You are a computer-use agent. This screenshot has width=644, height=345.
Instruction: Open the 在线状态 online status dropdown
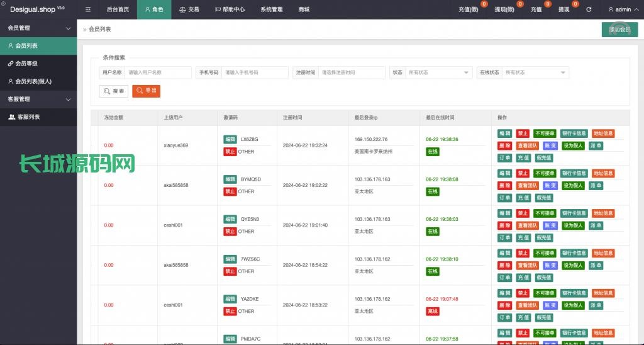pyautogui.click(x=535, y=72)
